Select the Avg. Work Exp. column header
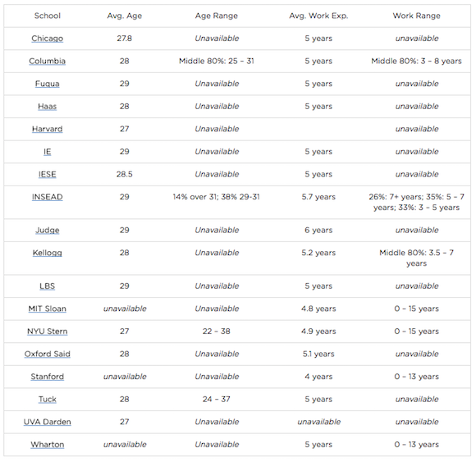476x462 pixels. [318, 16]
